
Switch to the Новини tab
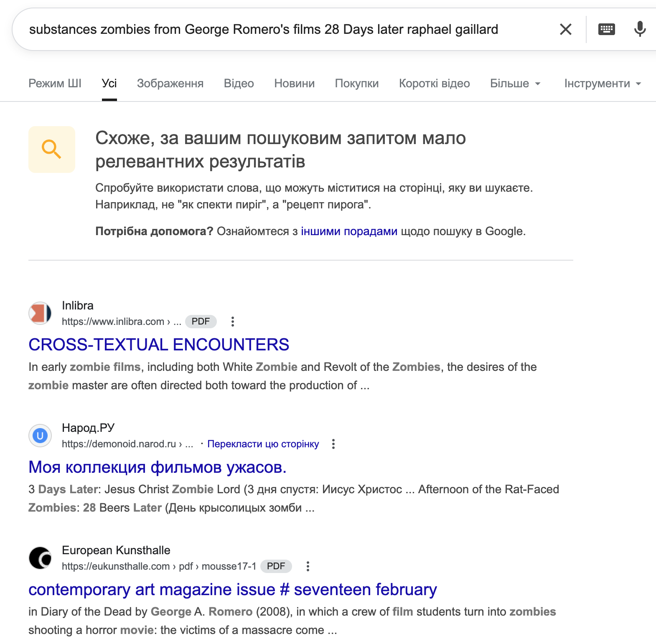294,84
